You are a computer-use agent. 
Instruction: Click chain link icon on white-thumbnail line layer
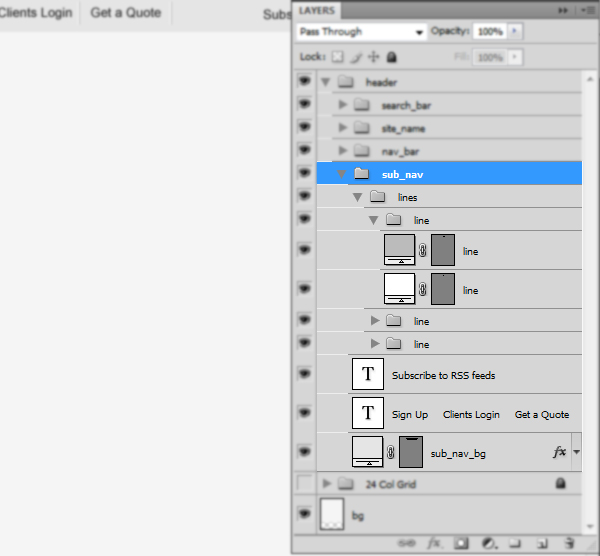pyautogui.click(x=422, y=289)
